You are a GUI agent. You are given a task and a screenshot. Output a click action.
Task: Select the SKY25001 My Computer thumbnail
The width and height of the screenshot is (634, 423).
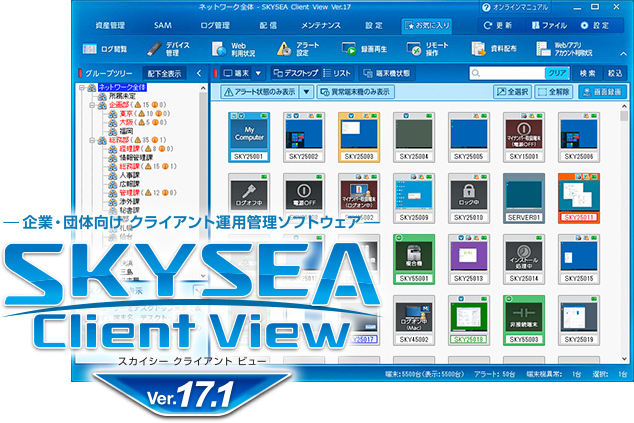point(248,135)
